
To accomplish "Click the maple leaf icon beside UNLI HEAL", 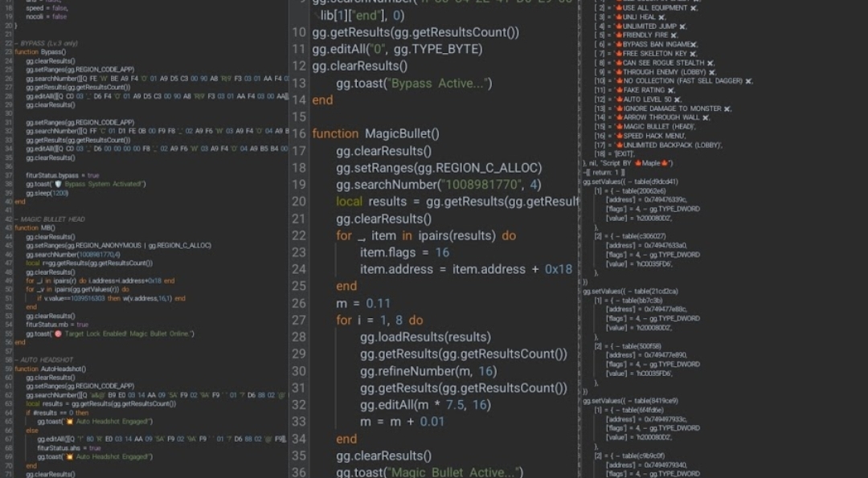I will tap(619, 17).
